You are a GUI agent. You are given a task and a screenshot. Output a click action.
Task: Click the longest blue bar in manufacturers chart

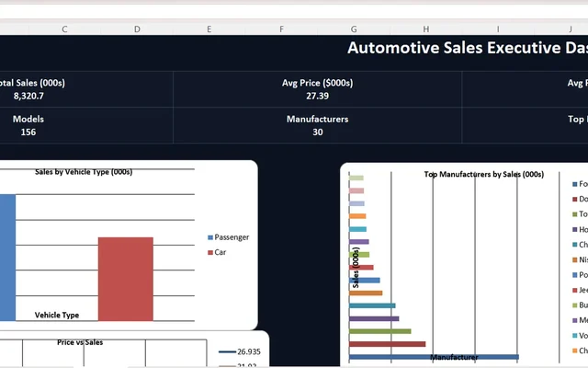(x=434, y=357)
